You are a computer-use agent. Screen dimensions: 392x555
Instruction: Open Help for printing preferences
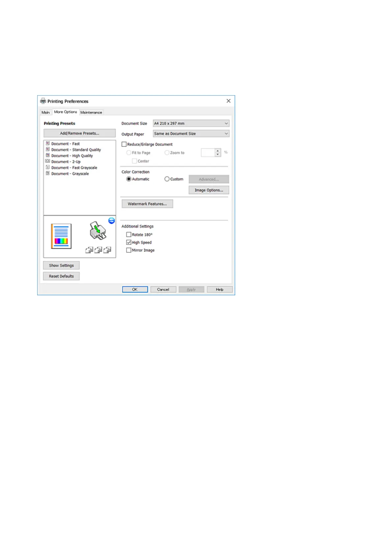[220, 289]
